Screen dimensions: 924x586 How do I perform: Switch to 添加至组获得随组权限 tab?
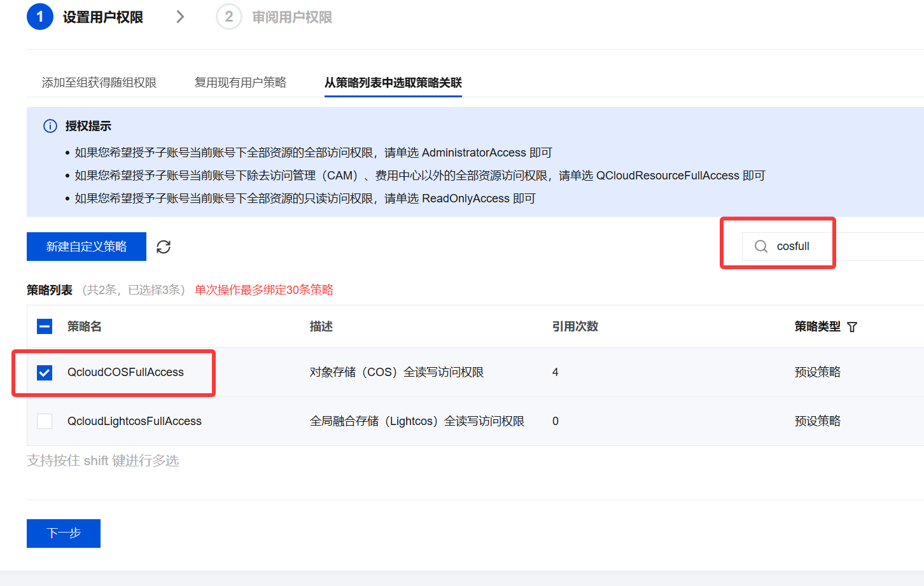coord(99,83)
